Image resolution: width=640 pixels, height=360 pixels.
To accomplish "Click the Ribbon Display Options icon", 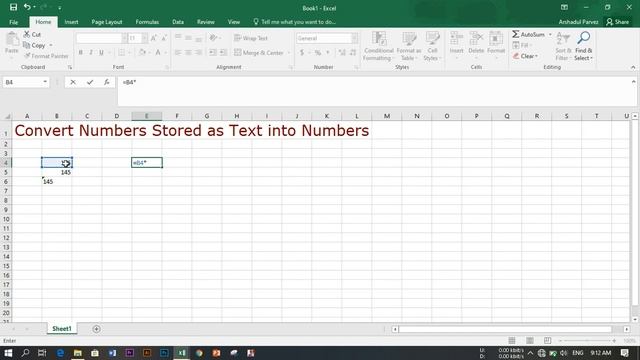I will click(x=564, y=7).
